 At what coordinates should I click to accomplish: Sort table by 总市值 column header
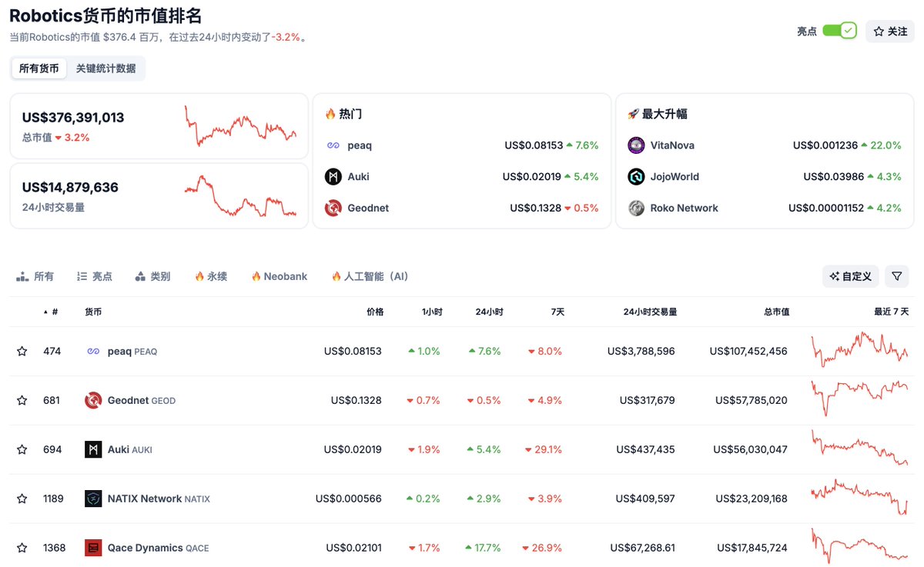pyautogui.click(x=776, y=312)
